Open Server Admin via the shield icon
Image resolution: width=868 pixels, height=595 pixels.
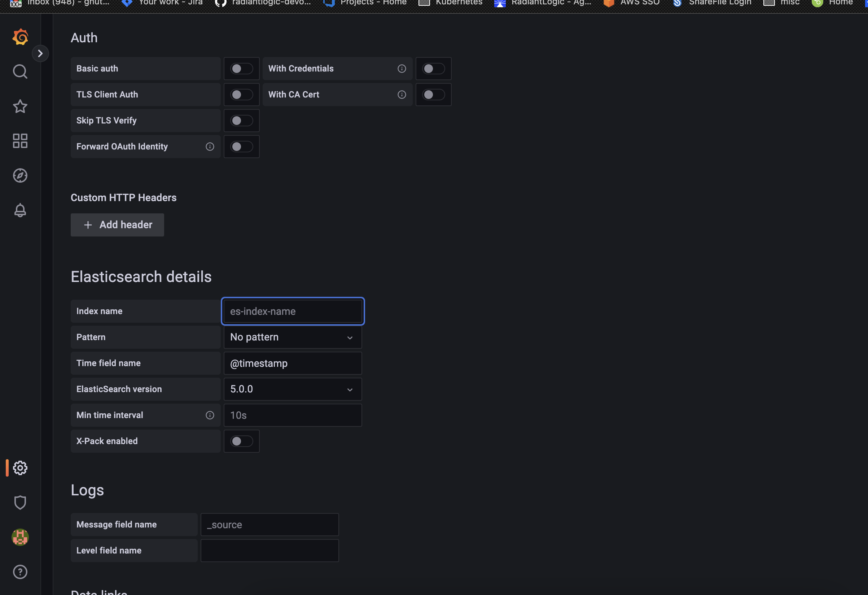tap(20, 502)
